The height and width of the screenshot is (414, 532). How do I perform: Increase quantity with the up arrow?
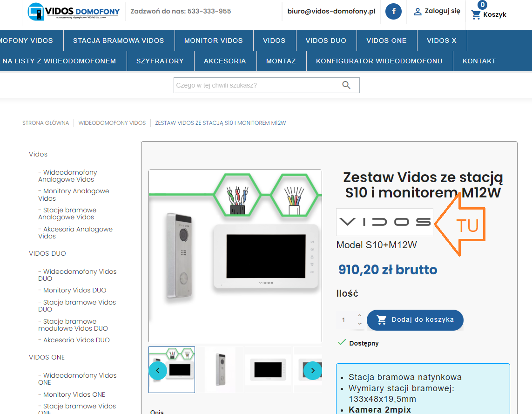tap(360, 316)
